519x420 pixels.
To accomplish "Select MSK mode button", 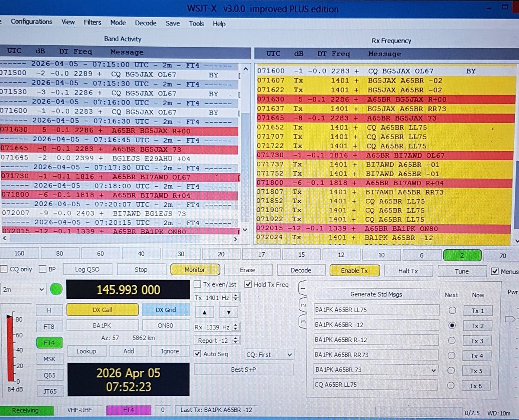I will (x=49, y=359).
